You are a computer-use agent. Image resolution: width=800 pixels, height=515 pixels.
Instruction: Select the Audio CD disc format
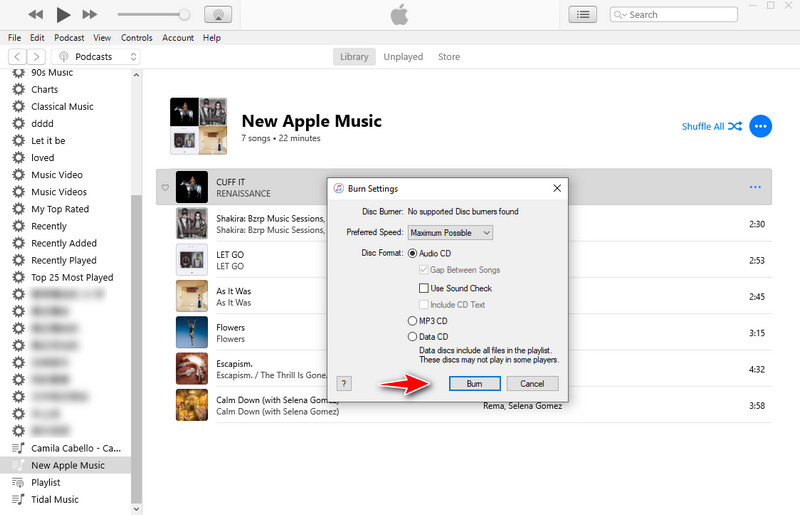[412, 253]
